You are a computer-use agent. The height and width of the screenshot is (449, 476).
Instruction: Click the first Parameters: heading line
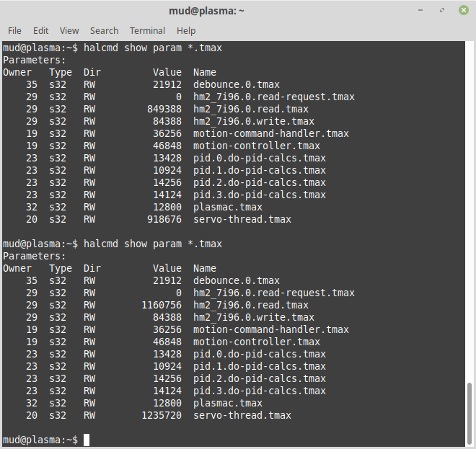coord(35,60)
